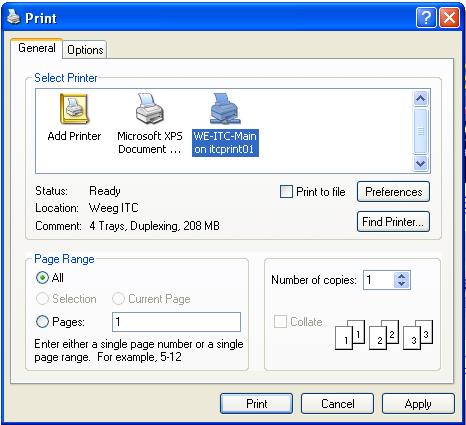Click the Apply button
The width and height of the screenshot is (466, 425).
(x=418, y=404)
